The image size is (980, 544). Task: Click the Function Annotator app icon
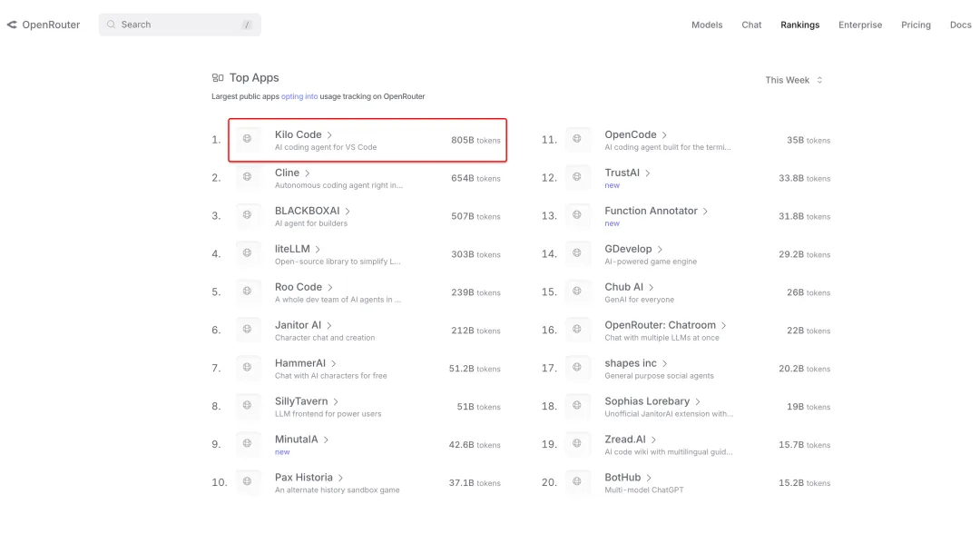tap(577, 215)
